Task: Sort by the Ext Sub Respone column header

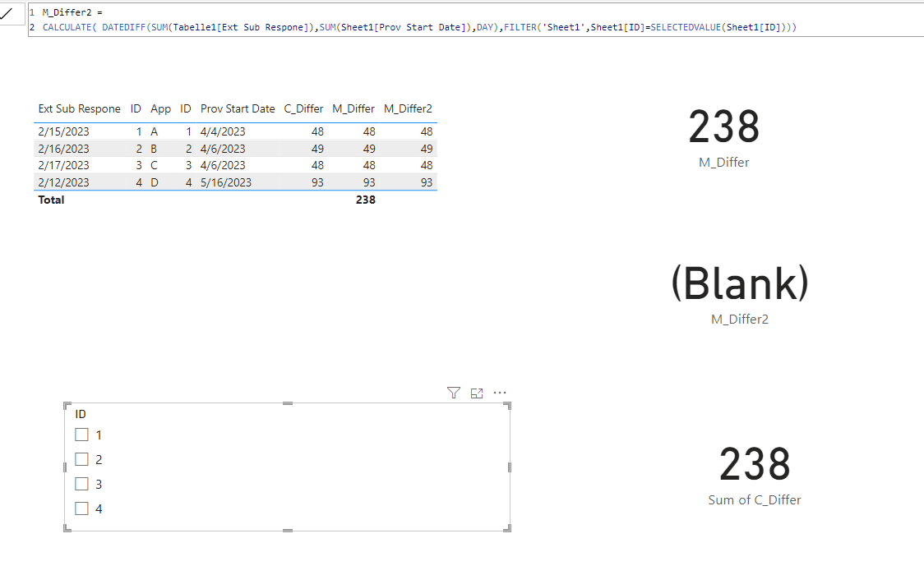Action: [79, 109]
